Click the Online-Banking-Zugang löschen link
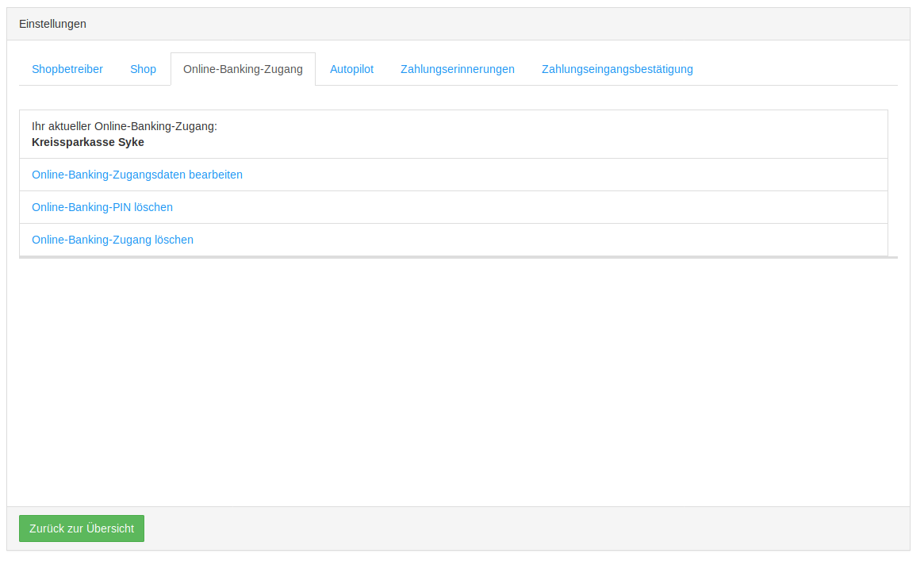This screenshot has height=565, width=924. [113, 240]
